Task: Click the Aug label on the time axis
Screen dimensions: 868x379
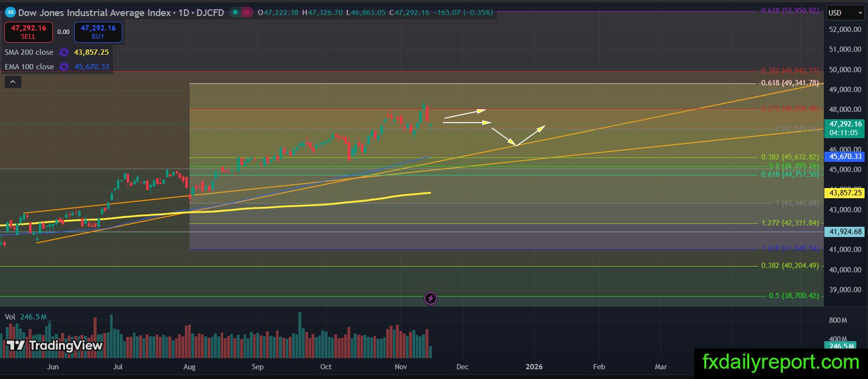Action: click(190, 367)
